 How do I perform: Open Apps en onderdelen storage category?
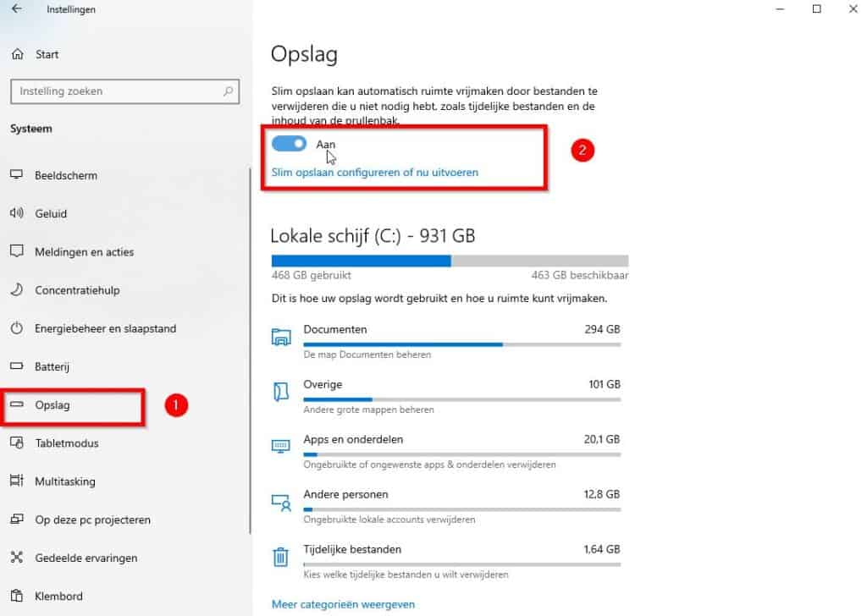click(x=446, y=451)
